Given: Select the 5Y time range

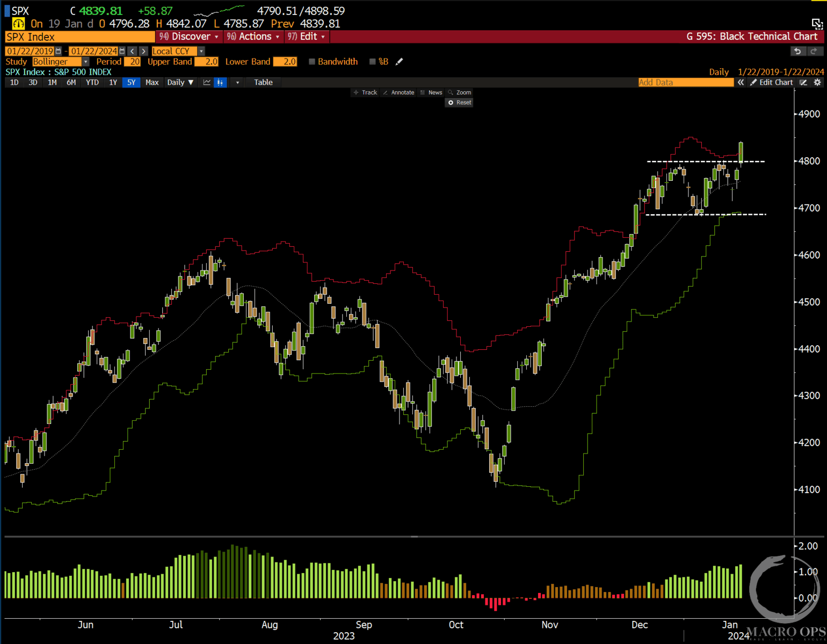Looking at the screenshot, I should [x=131, y=82].
